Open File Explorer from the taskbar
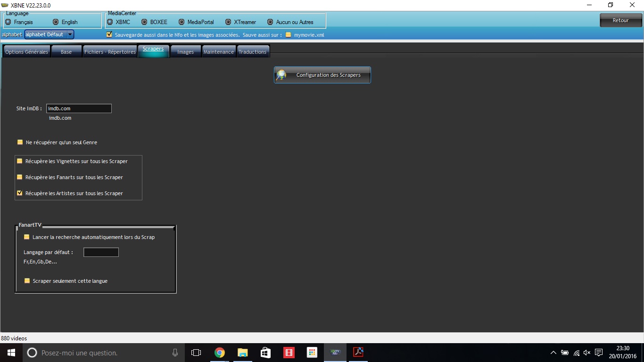 [242, 353]
